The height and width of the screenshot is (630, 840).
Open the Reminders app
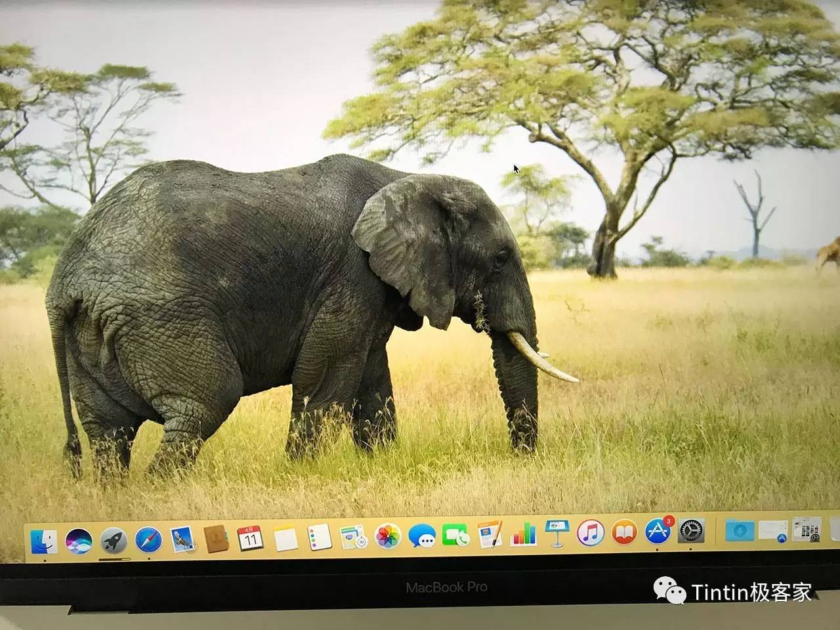320,537
